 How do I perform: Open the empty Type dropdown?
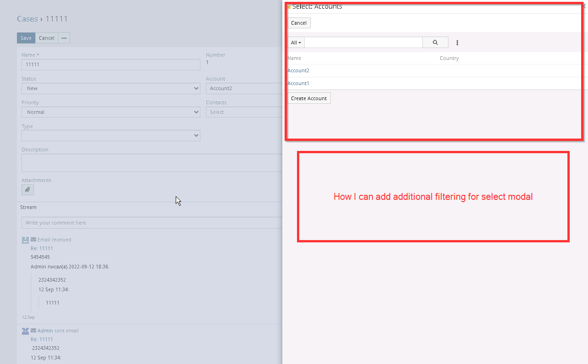point(111,135)
